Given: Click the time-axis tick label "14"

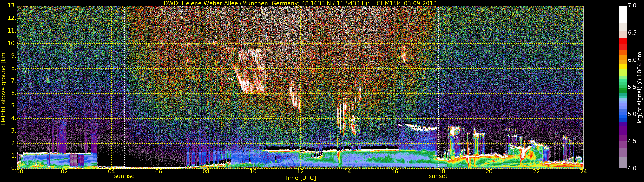Looking at the screenshot, I should point(348,172).
